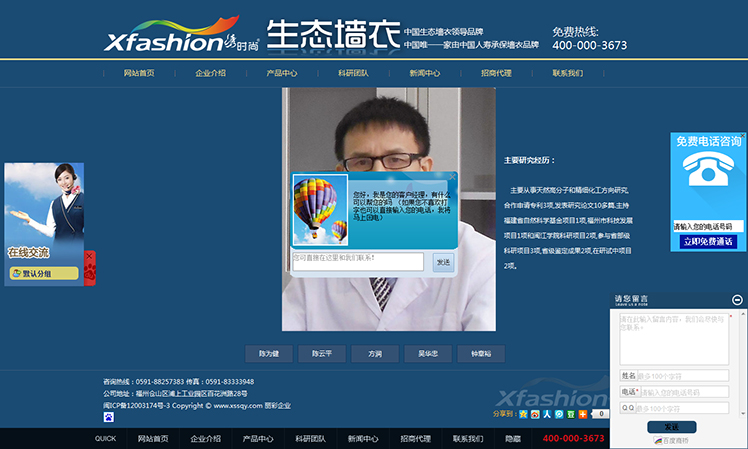Click the researcher portrait photo
Viewport: 748px width, 449px height.
coord(389,209)
